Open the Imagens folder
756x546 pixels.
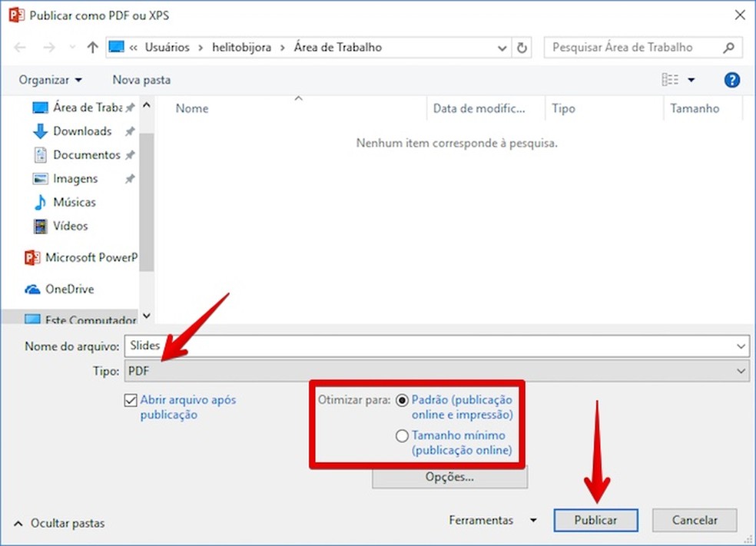[75, 178]
